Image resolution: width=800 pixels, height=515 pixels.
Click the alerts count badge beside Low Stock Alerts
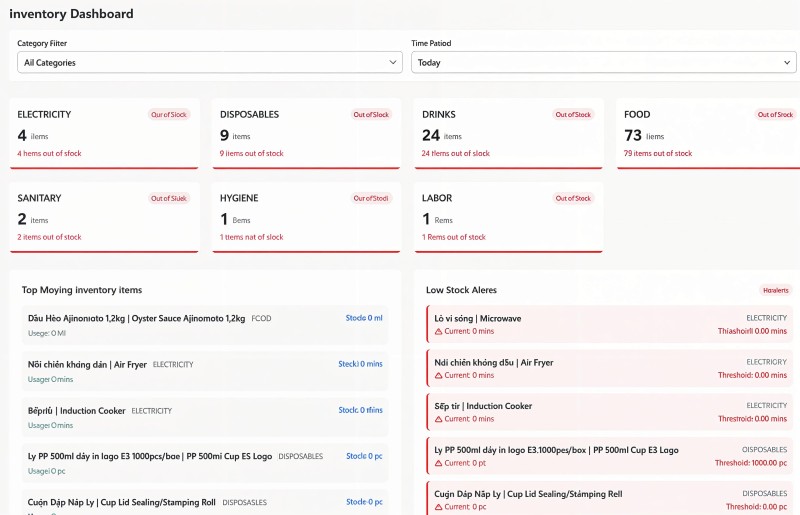pyautogui.click(x=775, y=290)
